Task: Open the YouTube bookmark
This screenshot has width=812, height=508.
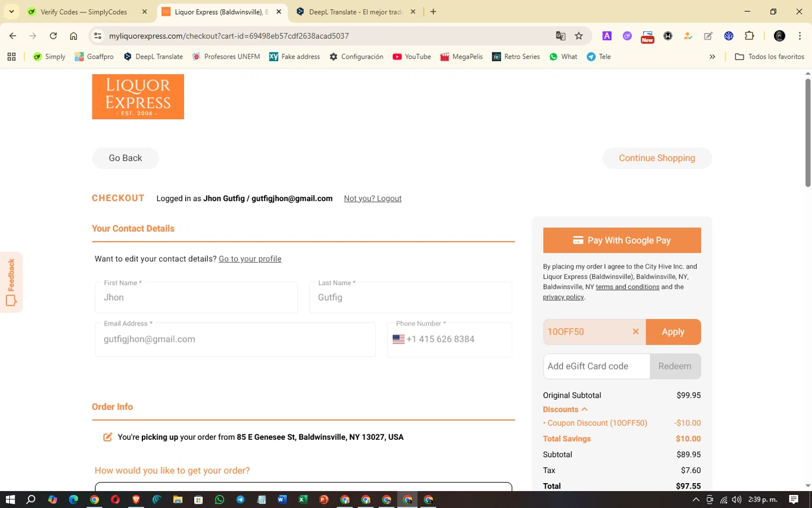Action: coord(412,56)
